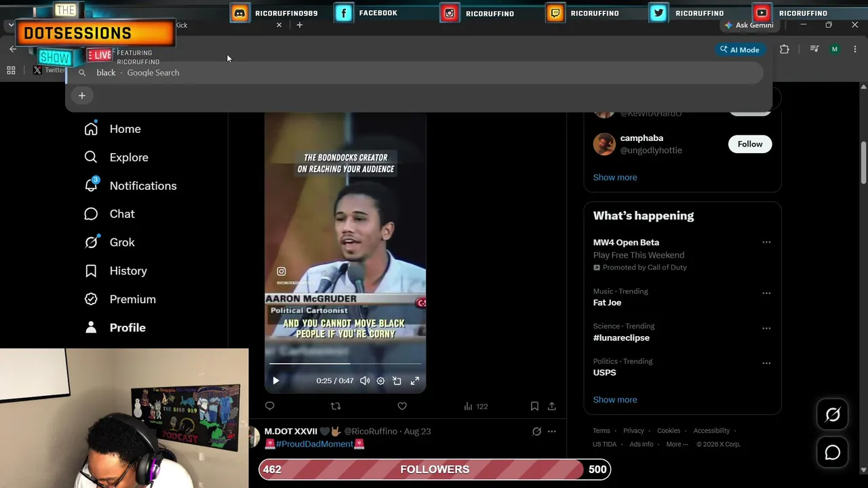
Task: Open Premium in the sidebar
Action: (x=120, y=300)
